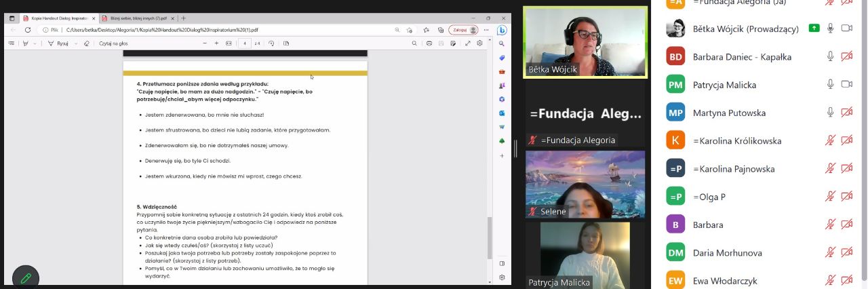
Task: Reload the current page
Action: click(28, 30)
